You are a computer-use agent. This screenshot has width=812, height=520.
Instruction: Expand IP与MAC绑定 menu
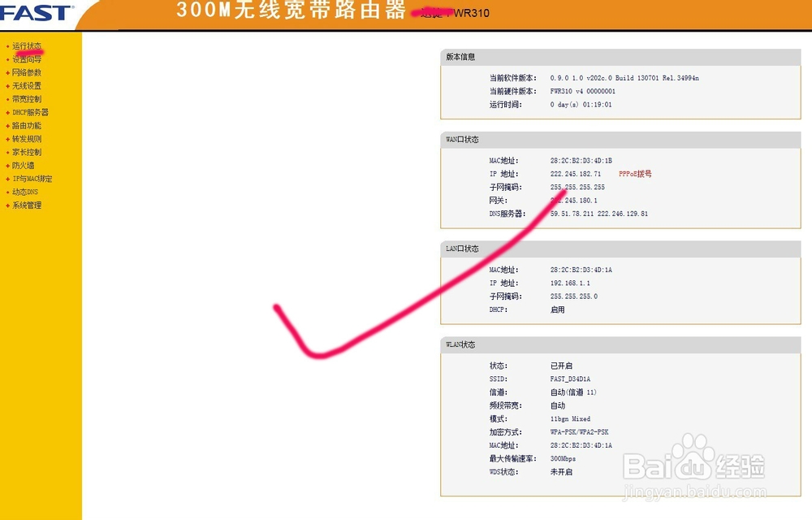pos(32,179)
